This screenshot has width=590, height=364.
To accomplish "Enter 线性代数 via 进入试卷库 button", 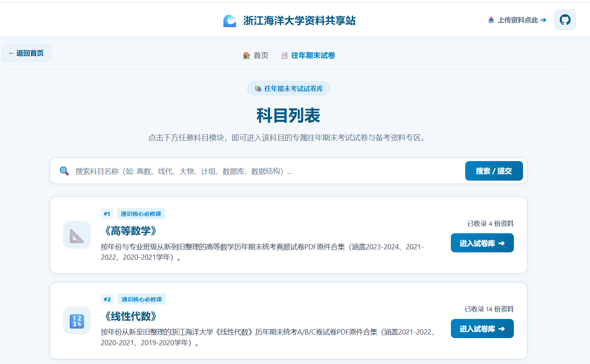I will tap(482, 329).
